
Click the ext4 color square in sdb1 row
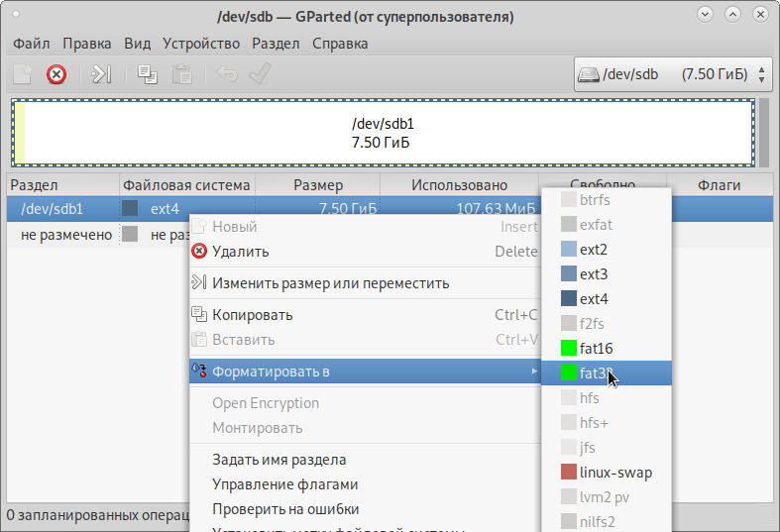(x=130, y=208)
